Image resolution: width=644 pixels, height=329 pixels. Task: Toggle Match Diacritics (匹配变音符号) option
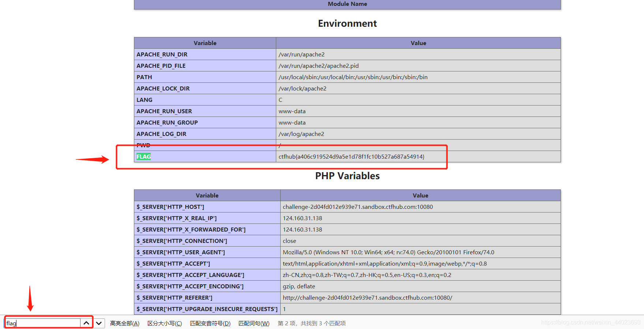210,323
